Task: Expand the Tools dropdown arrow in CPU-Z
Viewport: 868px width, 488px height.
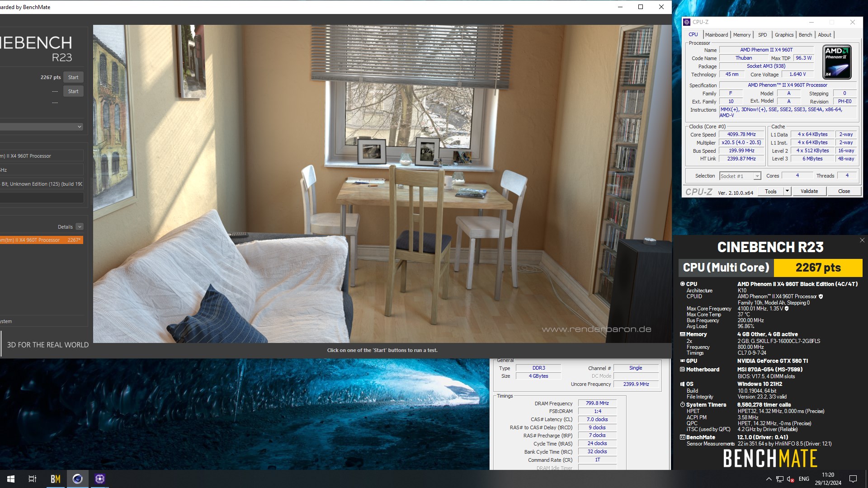Action: 787,191
